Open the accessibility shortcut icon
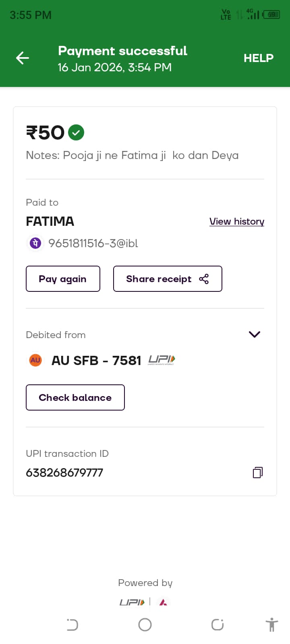The image size is (290, 644). coord(272,625)
